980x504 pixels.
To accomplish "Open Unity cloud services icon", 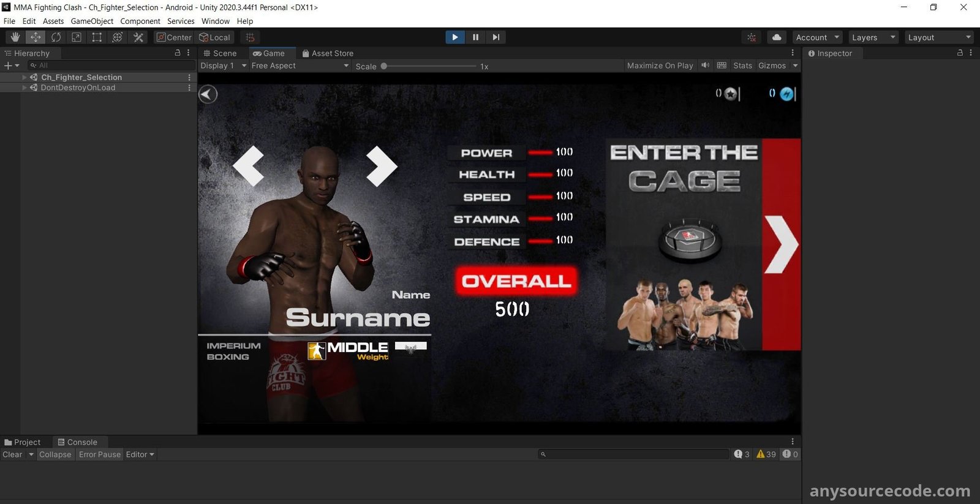I will (777, 37).
